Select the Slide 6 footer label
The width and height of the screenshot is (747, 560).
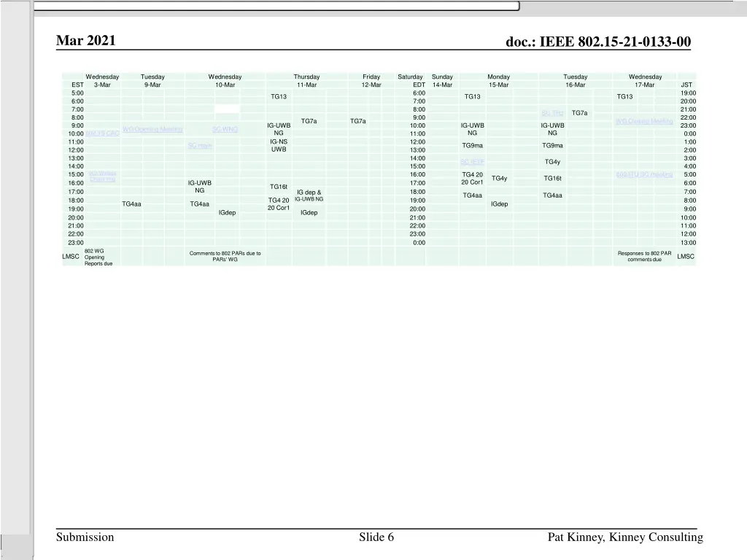tap(376, 537)
